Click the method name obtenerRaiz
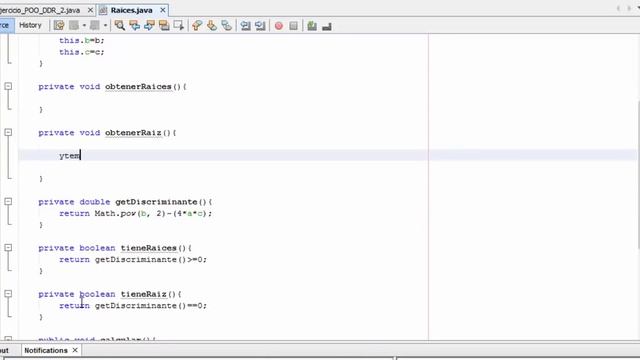 coord(133,133)
